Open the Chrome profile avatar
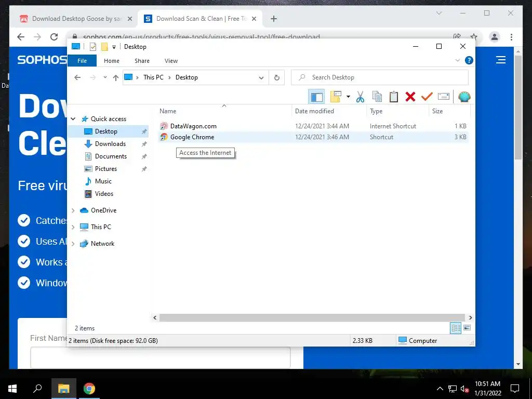Screen dimensions: 532x399 click(495, 37)
